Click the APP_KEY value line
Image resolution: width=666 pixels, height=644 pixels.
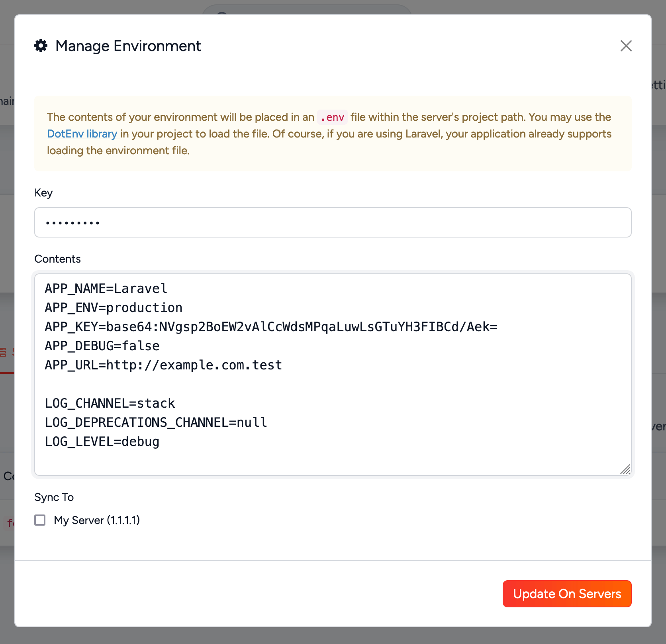(270, 326)
